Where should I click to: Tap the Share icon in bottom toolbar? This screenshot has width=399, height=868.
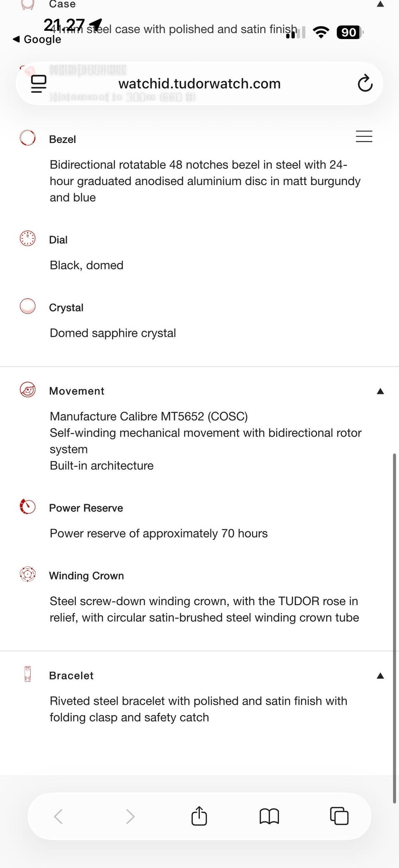199,816
